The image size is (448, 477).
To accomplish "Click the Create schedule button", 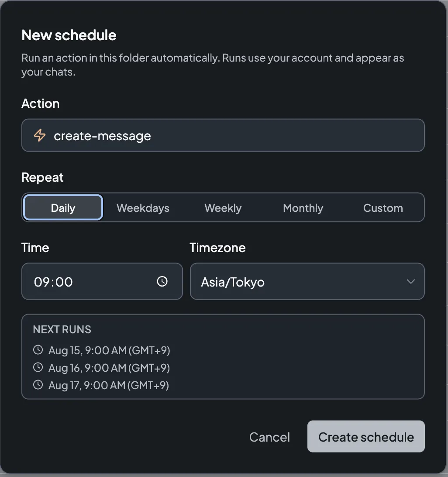I will point(366,436).
